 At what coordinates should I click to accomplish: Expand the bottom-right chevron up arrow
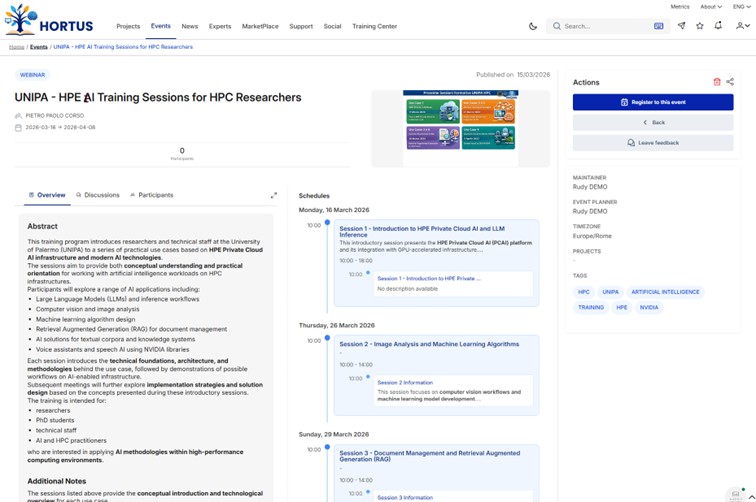pyautogui.click(x=751, y=497)
